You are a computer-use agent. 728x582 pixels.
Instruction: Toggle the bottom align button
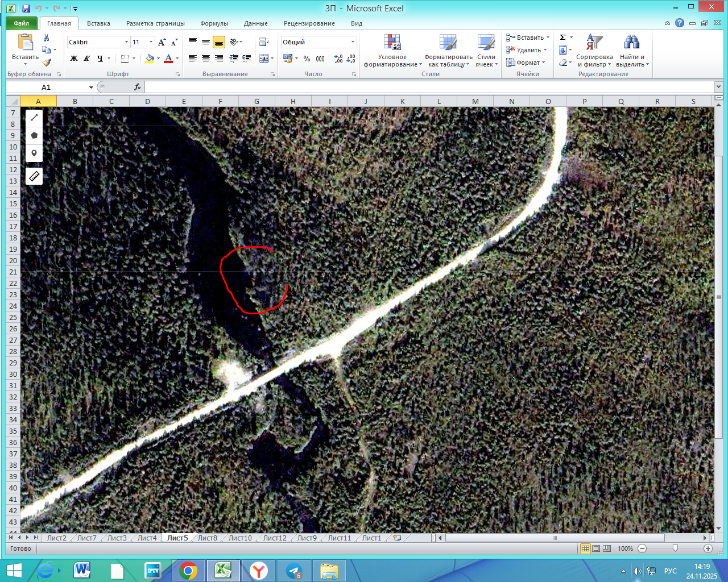coord(219,42)
